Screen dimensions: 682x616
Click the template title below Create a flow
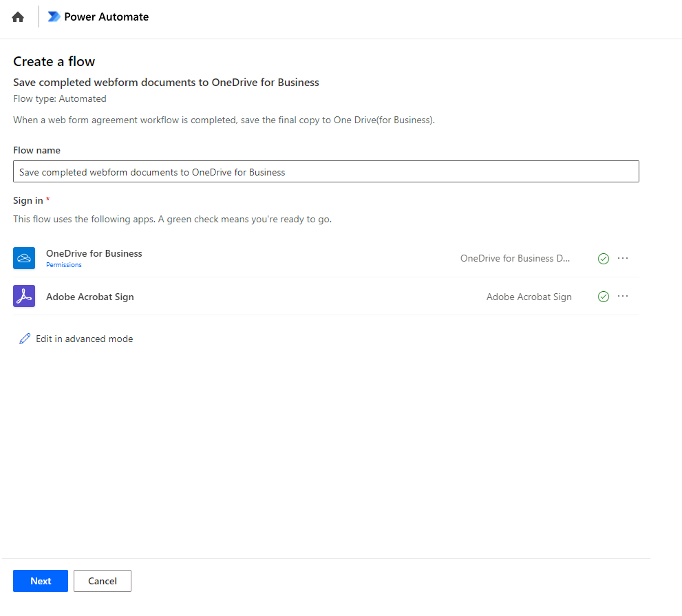click(166, 82)
